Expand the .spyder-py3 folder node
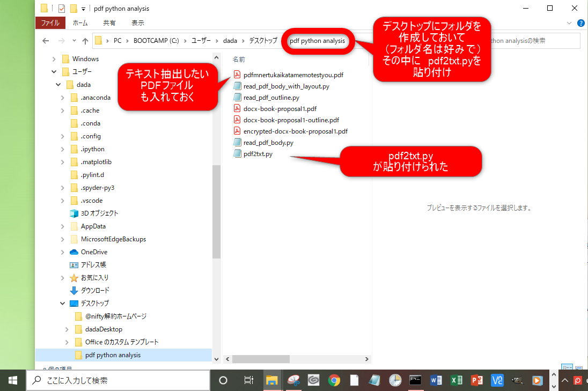The width and height of the screenshot is (588, 391). pyautogui.click(x=62, y=188)
